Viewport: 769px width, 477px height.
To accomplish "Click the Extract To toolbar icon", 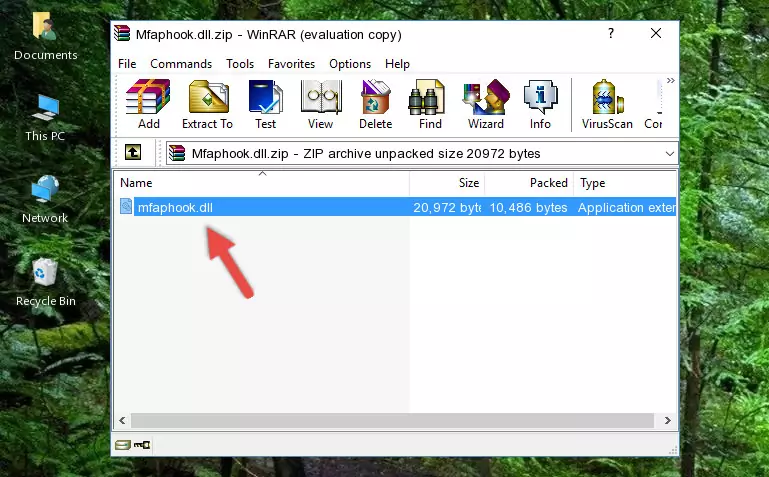I will pyautogui.click(x=207, y=104).
